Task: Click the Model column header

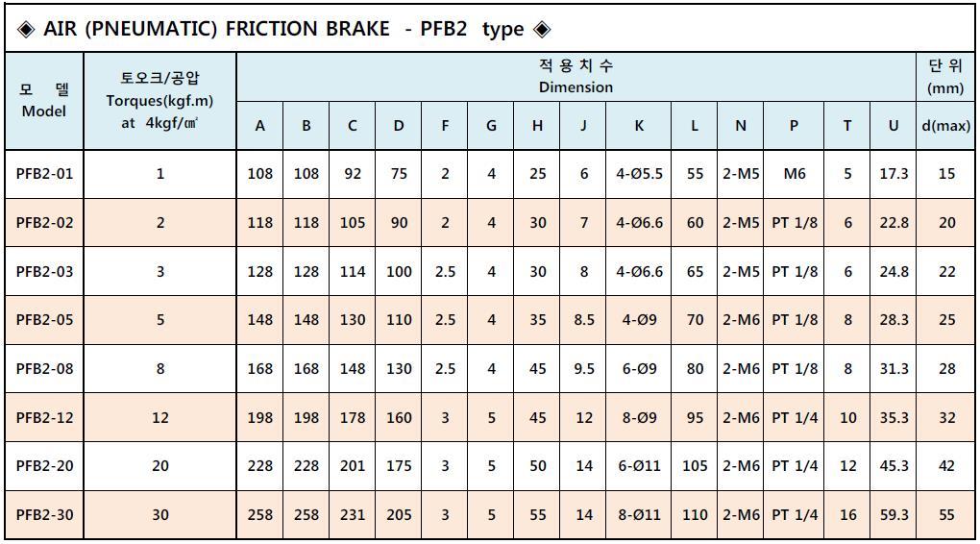Action: coord(44,101)
